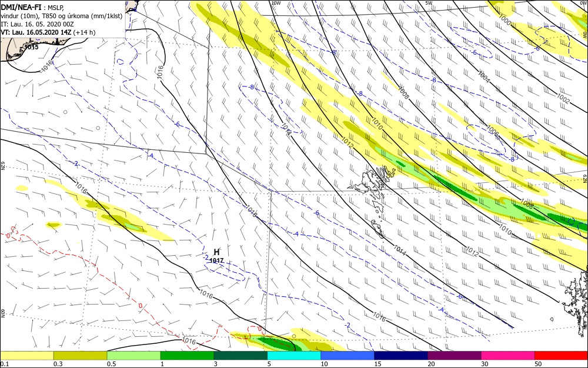Click the '30' legend scale value

pos(485,364)
